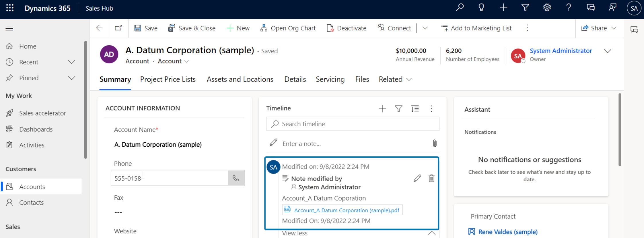Open the Settings gear in top bar
The height and width of the screenshot is (238, 644).
547,8
